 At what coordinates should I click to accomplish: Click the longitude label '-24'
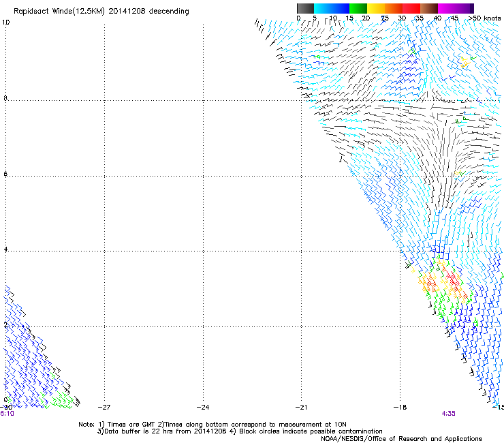203,407
